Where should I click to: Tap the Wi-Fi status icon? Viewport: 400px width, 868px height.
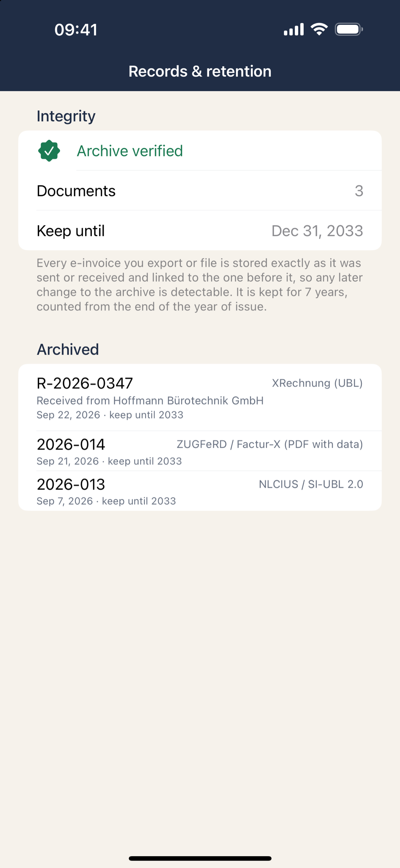(319, 29)
